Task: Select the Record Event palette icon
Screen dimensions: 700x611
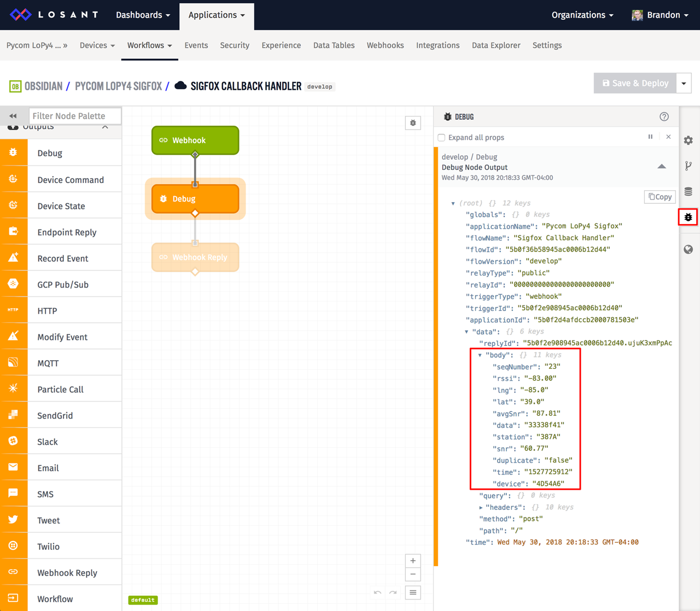Action: 14,258
